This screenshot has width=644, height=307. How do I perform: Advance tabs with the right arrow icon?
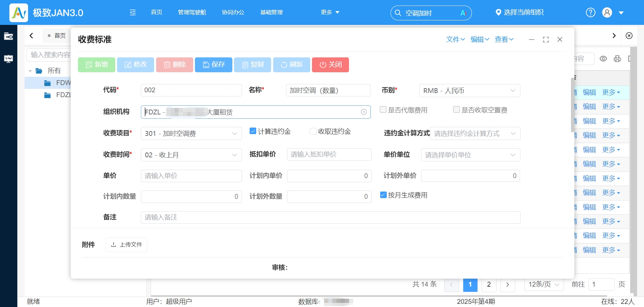tap(614, 36)
